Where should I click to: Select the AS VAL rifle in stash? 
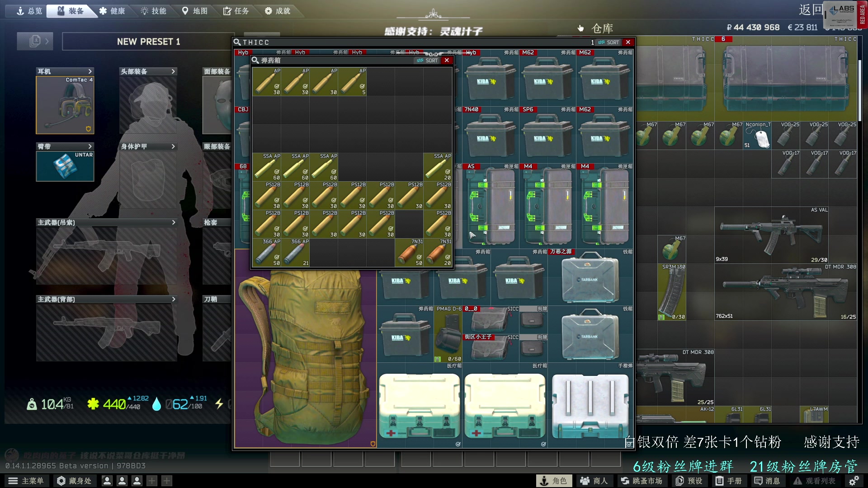[x=772, y=235]
